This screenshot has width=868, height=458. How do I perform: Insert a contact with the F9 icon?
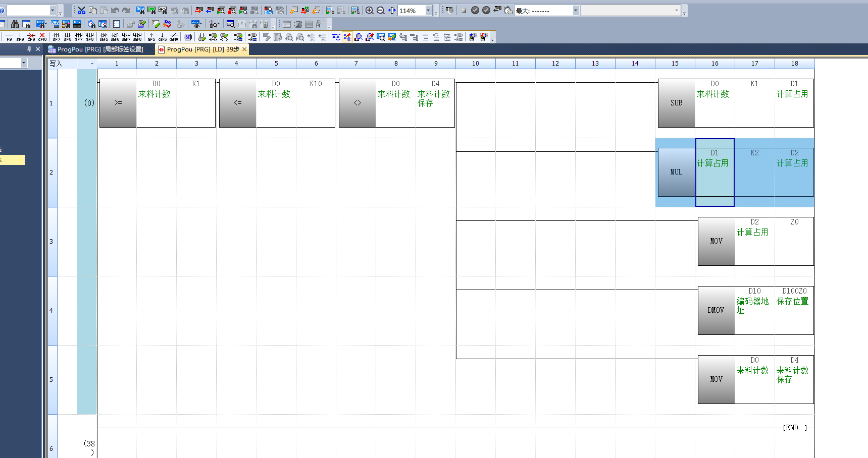9,37
